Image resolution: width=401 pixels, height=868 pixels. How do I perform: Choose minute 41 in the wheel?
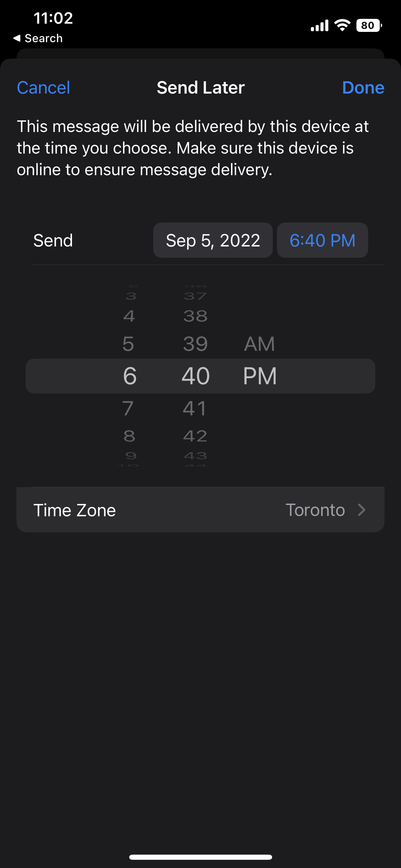195,408
